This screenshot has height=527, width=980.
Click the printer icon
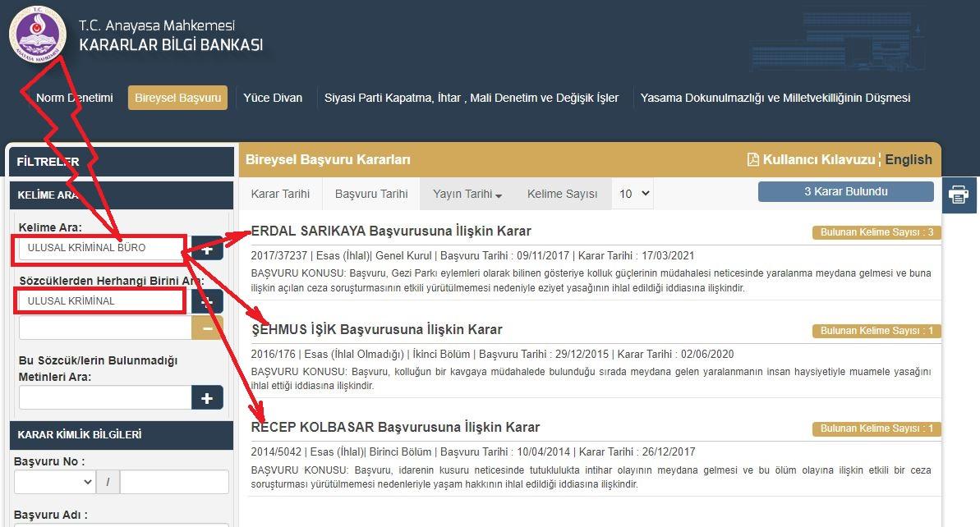pos(958,195)
